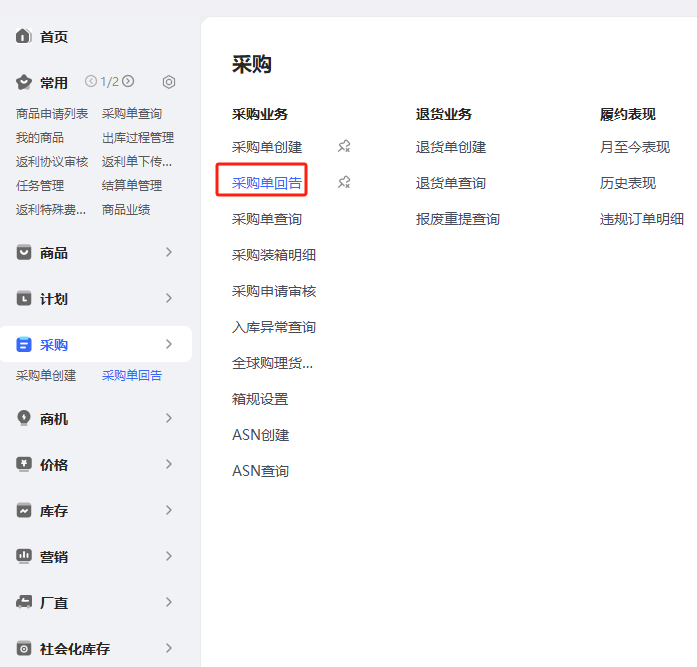Click the 价格 sidebar icon
This screenshot has height=667, width=697.
tap(24, 465)
